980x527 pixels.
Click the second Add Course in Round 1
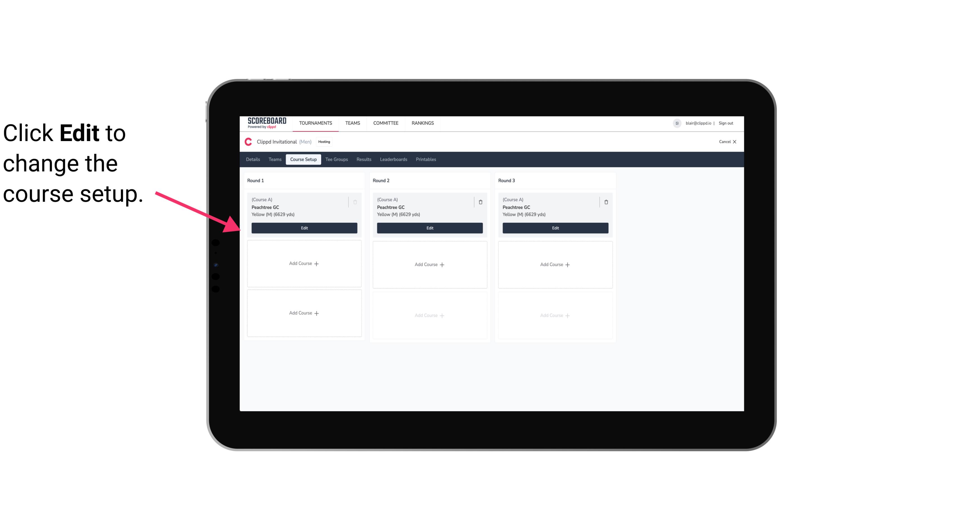tap(304, 313)
